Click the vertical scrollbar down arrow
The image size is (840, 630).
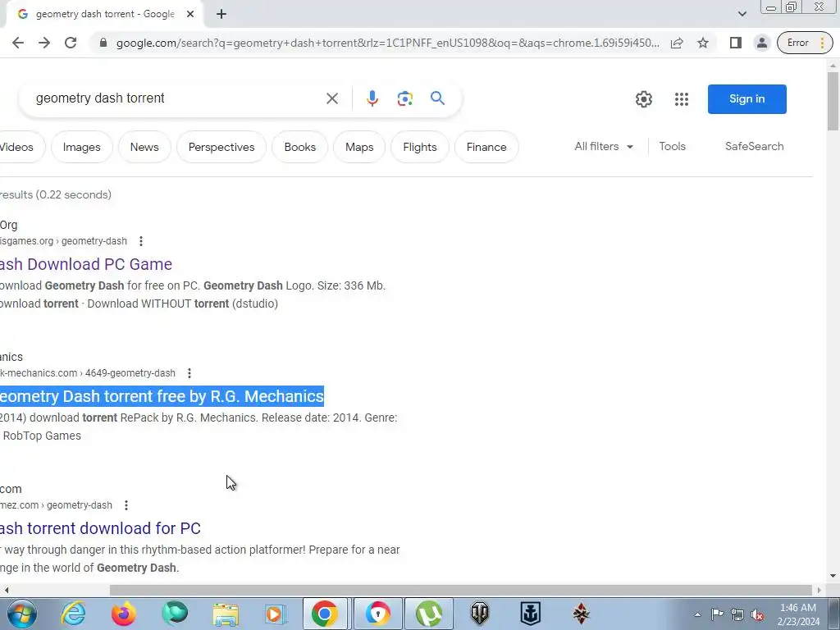click(833, 576)
